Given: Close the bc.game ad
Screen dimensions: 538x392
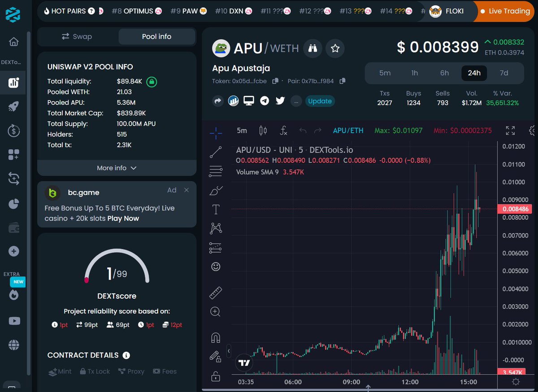Looking at the screenshot, I should click(187, 190).
